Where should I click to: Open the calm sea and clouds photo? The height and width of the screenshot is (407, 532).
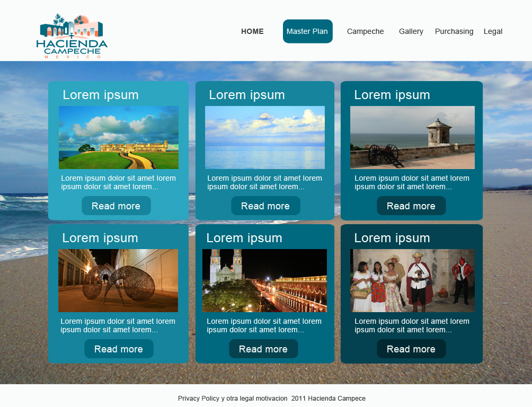[x=265, y=137]
